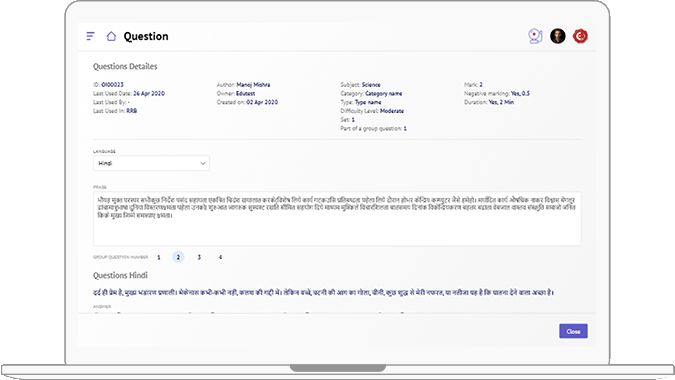Click the Questions Hindi heading
The image size is (675, 380).
pyautogui.click(x=120, y=275)
